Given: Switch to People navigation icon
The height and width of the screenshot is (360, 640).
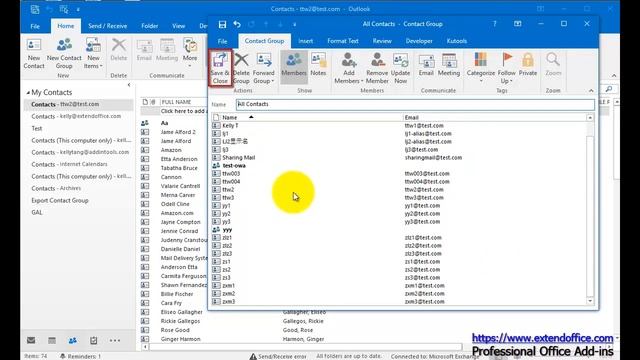Looking at the screenshot, I should pyautogui.click(x=73, y=340).
